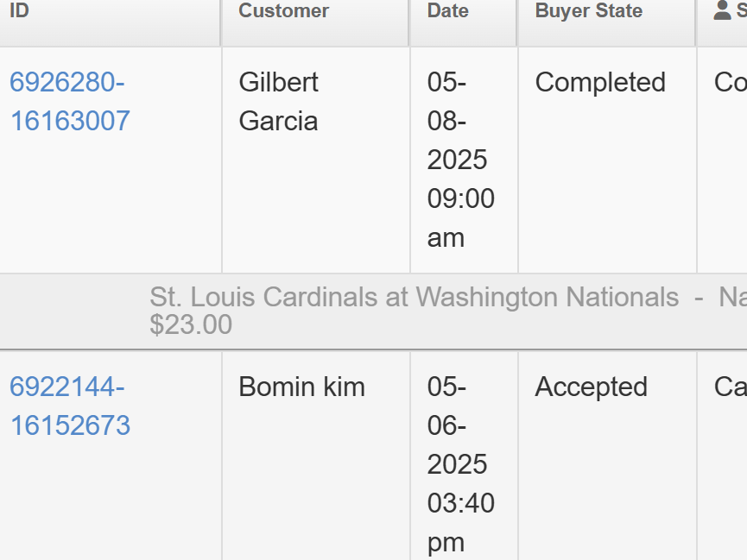Click the second line 16152673 of second ID

[x=70, y=425]
